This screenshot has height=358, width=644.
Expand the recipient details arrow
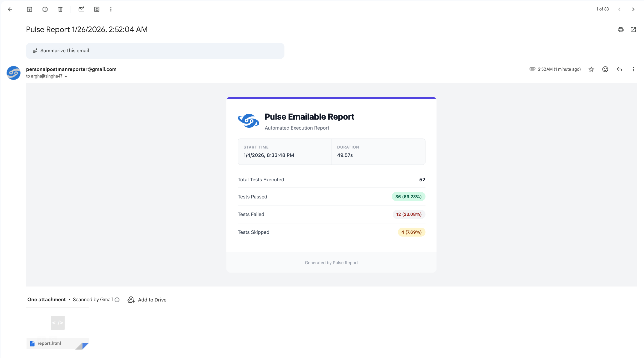(66, 76)
